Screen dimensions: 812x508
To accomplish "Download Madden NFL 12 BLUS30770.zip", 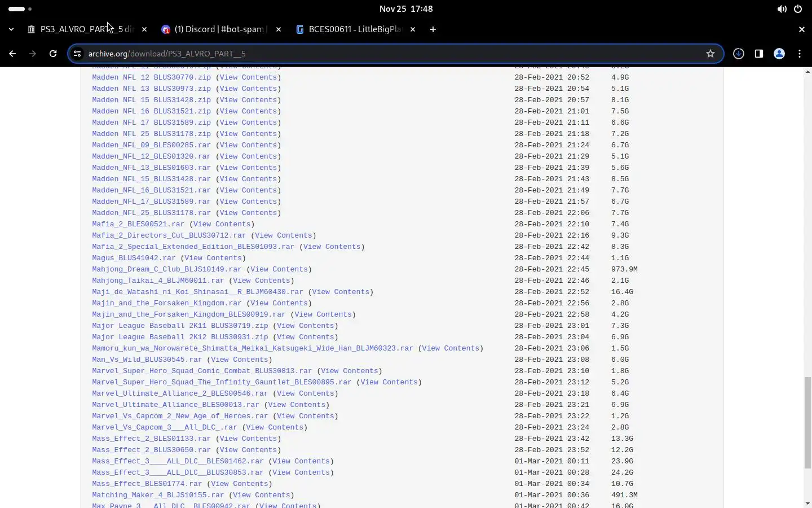I will (151, 77).
